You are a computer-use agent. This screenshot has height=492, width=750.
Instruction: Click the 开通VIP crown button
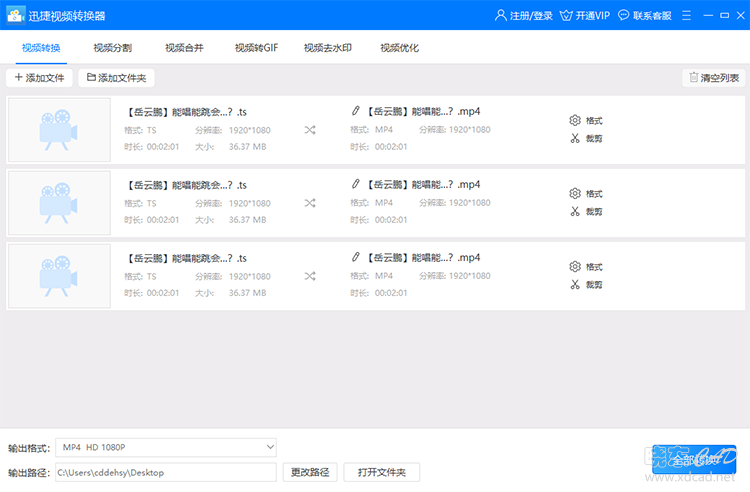point(585,15)
